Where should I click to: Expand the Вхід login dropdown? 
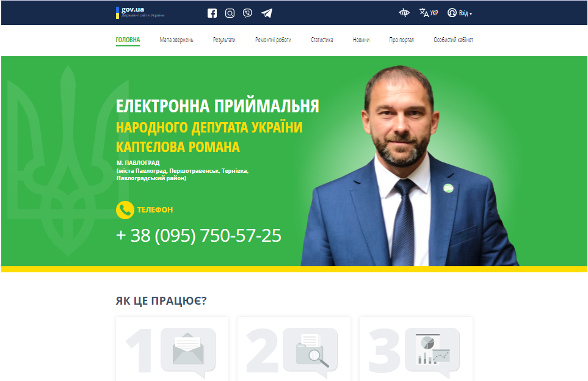pyautogui.click(x=460, y=13)
